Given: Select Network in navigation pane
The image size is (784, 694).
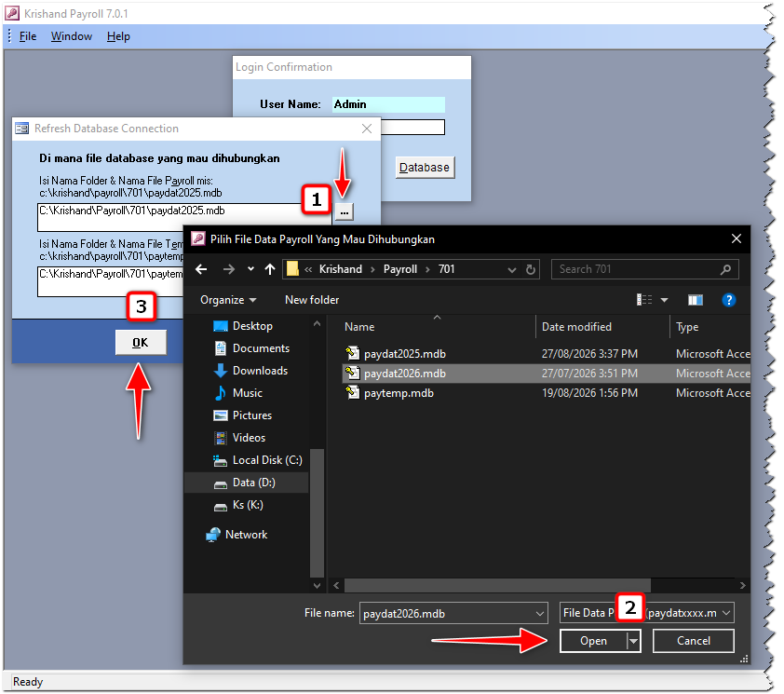Looking at the screenshot, I should click(246, 535).
